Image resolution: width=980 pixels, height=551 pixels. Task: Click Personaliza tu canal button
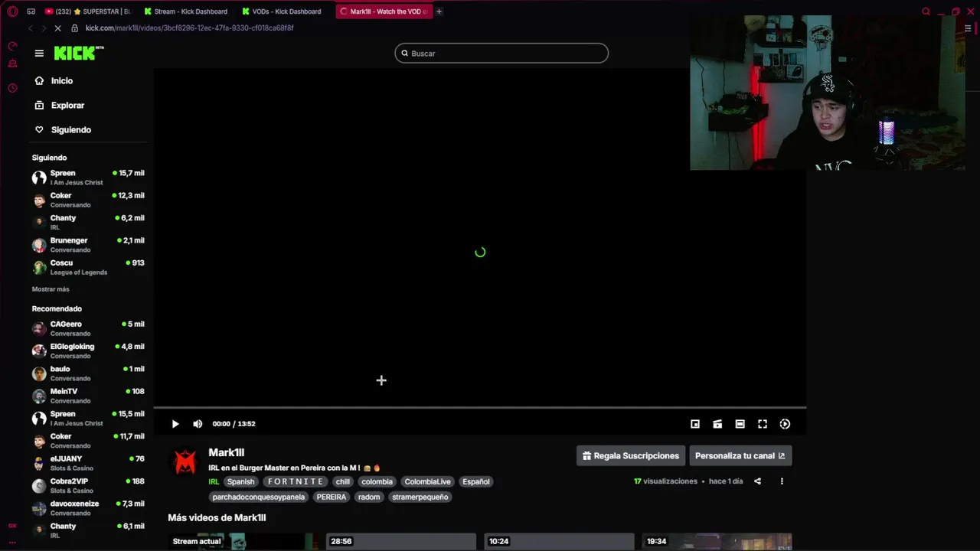pyautogui.click(x=740, y=455)
